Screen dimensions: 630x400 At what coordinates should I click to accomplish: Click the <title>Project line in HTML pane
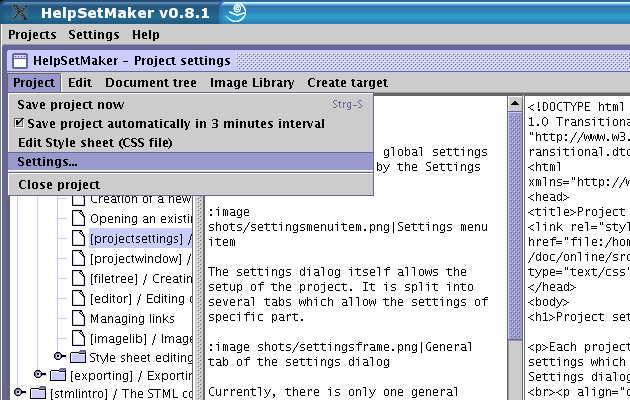click(x=577, y=212)
